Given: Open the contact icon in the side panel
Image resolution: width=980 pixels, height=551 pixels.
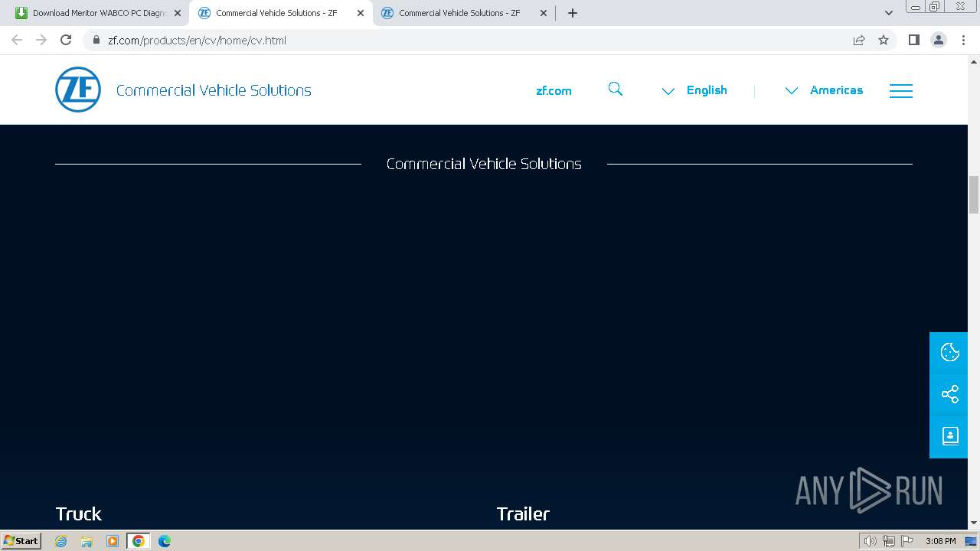Looking at the screenshot, I should pyautogui.click(x=949, y=436).
